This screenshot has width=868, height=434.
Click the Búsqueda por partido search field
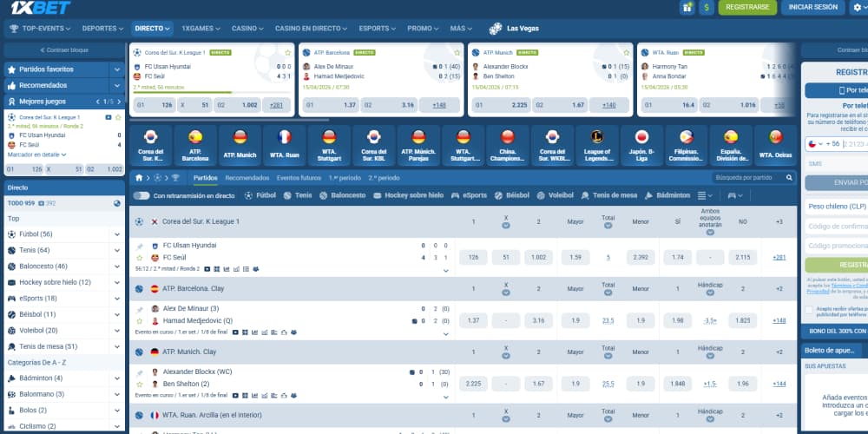click(748, 178)
